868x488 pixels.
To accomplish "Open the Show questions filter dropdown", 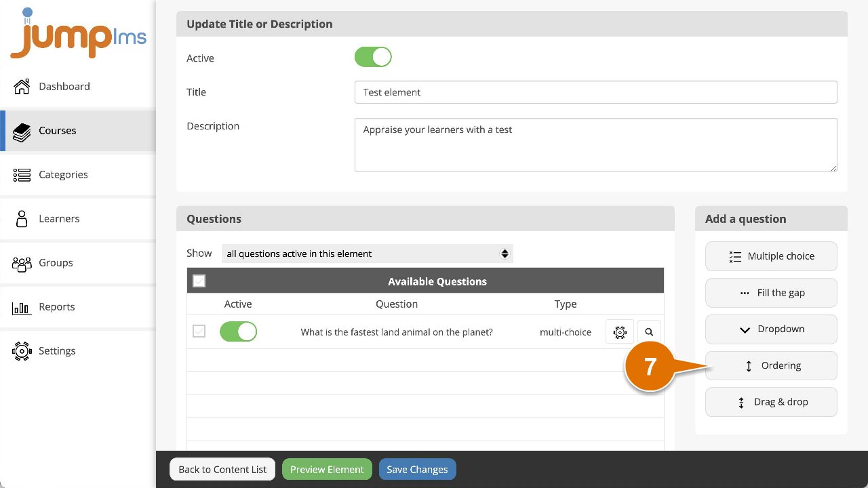I will coord(367,253).
